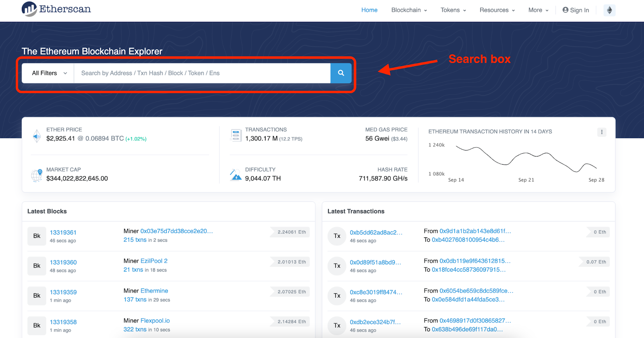Open the More menu
644x338 pixels.
[538, 10]
